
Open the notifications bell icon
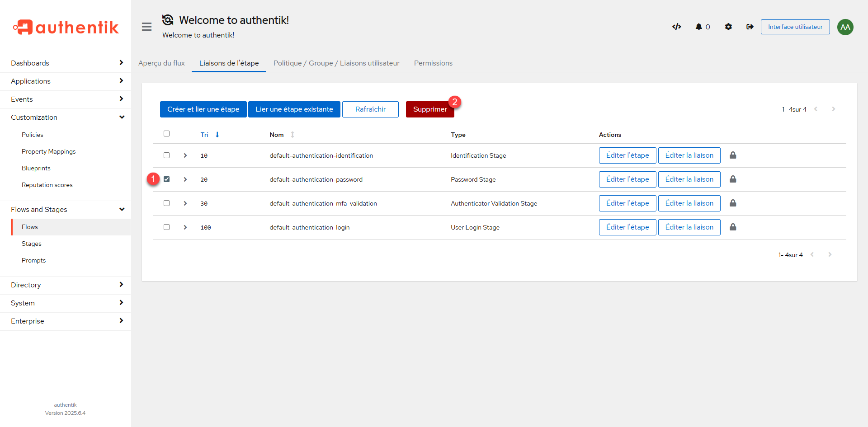pos(699,27)
